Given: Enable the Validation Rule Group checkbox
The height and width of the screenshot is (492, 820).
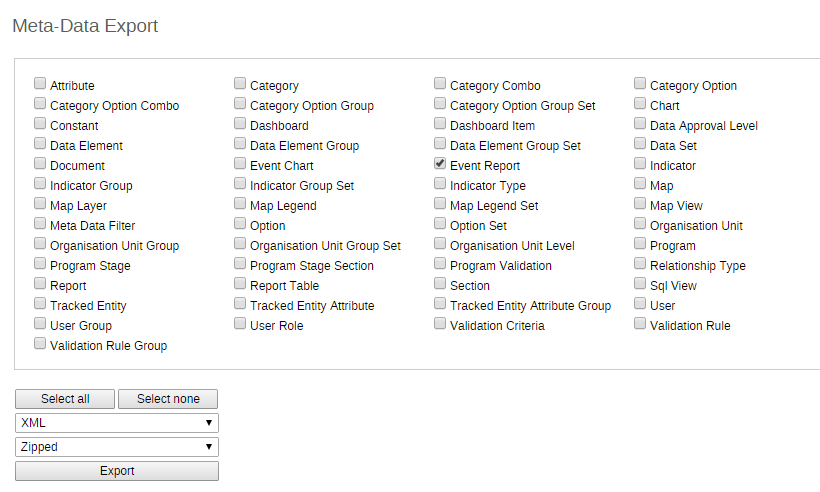Looking at the screenshot, I should (40, 344).
